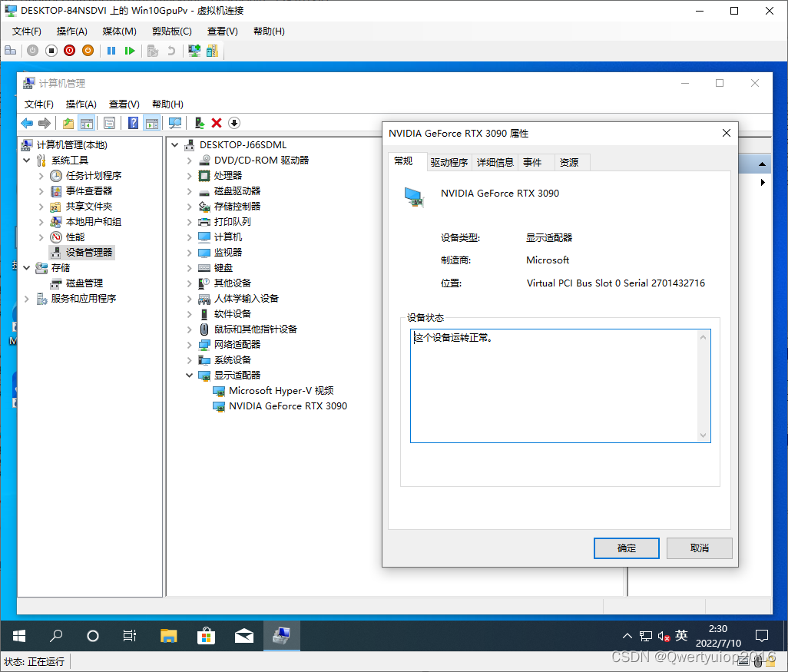Go back with the blue left arrow

(x=27, y=123)
